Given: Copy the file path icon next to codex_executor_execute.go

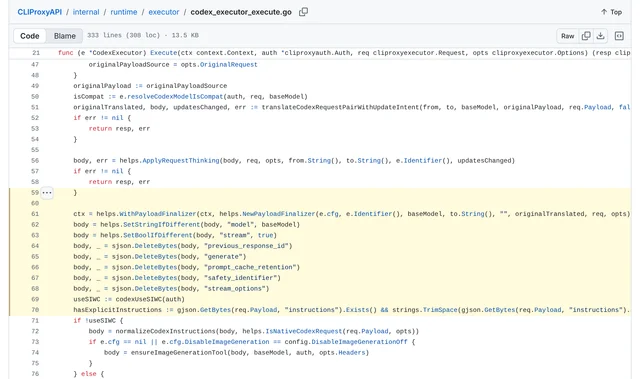Looking at the screenshot, I should (303, 12).
